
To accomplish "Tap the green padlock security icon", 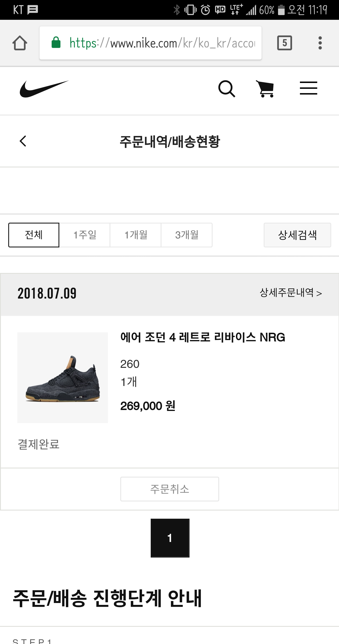I will click(x=56, y=42).
